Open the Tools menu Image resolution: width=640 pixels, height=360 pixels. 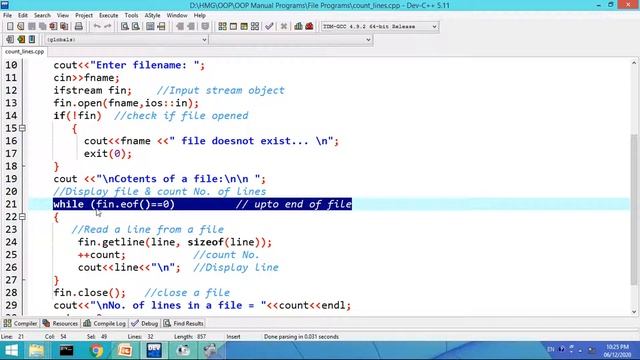(x=131, y=15)
